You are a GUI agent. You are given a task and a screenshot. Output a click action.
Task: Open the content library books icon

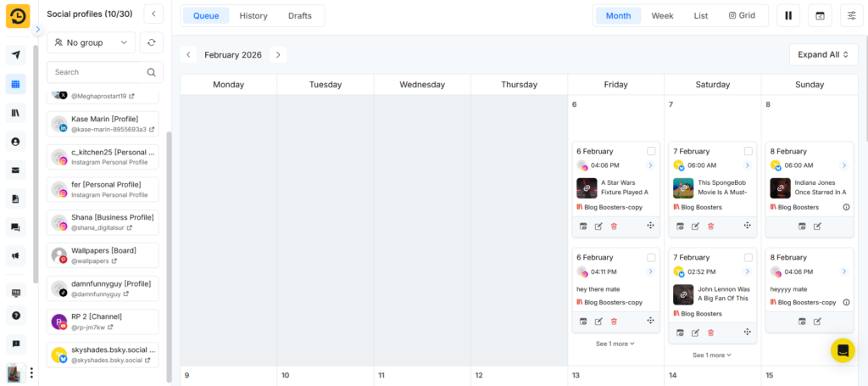tap(15, 113)
